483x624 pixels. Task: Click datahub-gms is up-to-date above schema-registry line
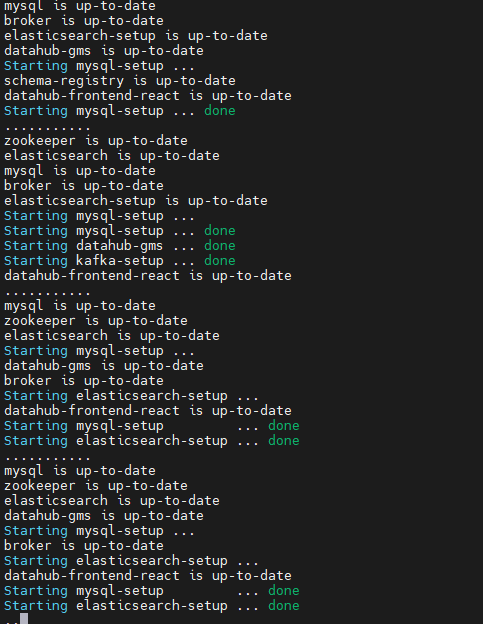click(x=104, y=51)
